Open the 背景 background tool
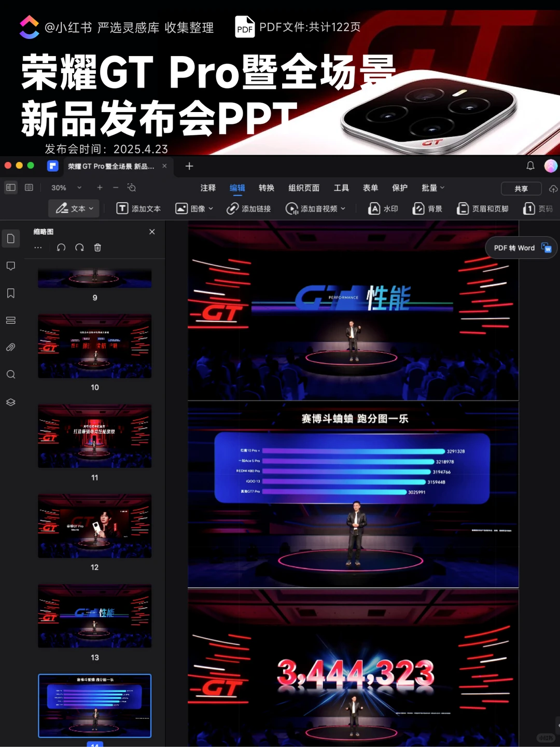 point(427,209)
